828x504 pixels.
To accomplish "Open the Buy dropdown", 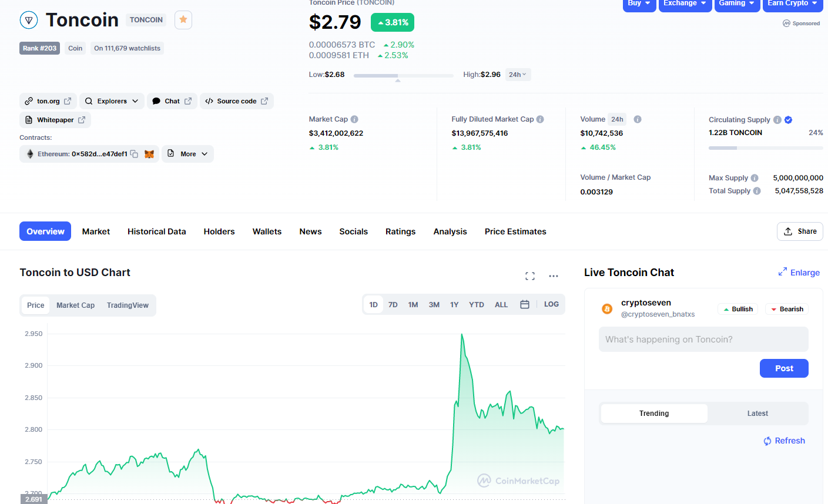I will (639, 5).
